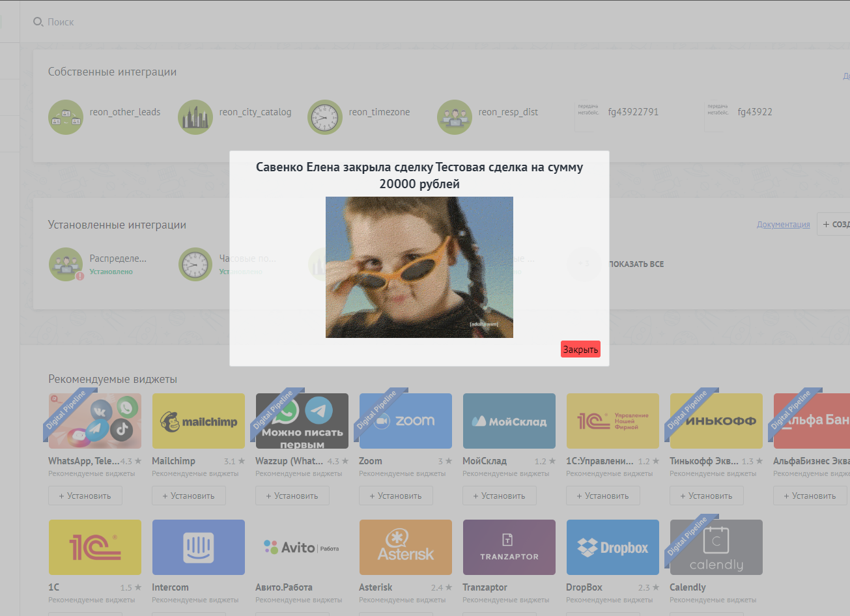This screenshot has height=616, width=850.
Task: Install the Wazzup widget
Action: (292, 496)
